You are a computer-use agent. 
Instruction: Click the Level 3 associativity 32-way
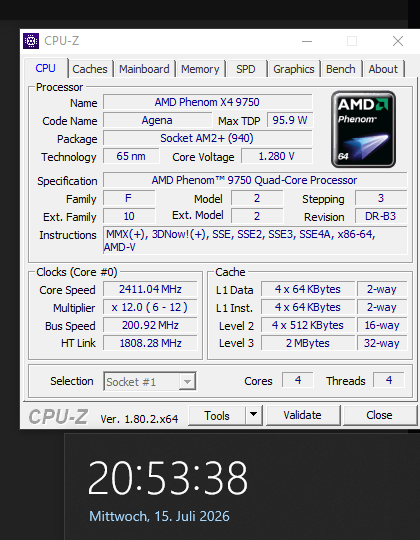382,343
